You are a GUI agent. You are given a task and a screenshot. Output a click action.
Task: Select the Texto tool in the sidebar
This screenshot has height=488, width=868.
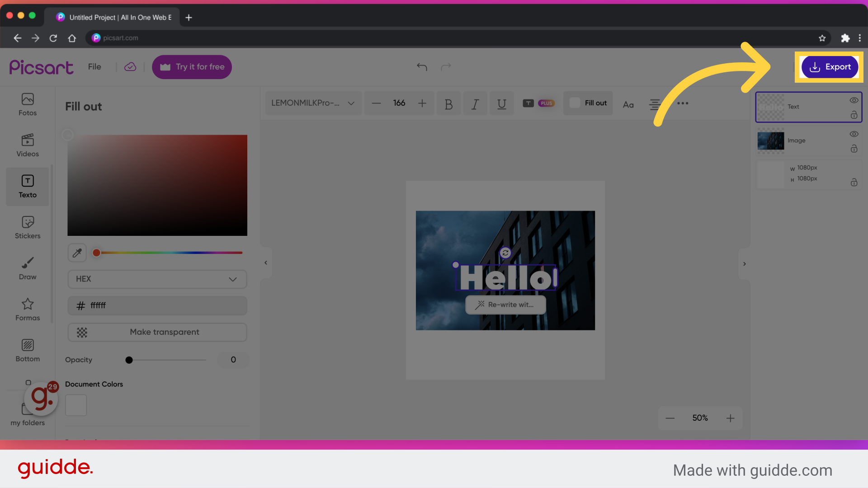pyautogui.click(x=27, y=186)
